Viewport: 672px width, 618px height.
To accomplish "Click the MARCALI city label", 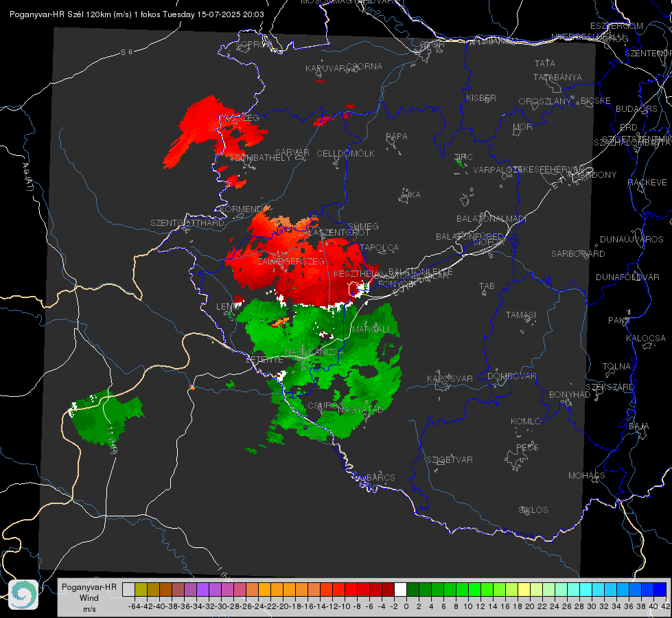I will [371, 330].
